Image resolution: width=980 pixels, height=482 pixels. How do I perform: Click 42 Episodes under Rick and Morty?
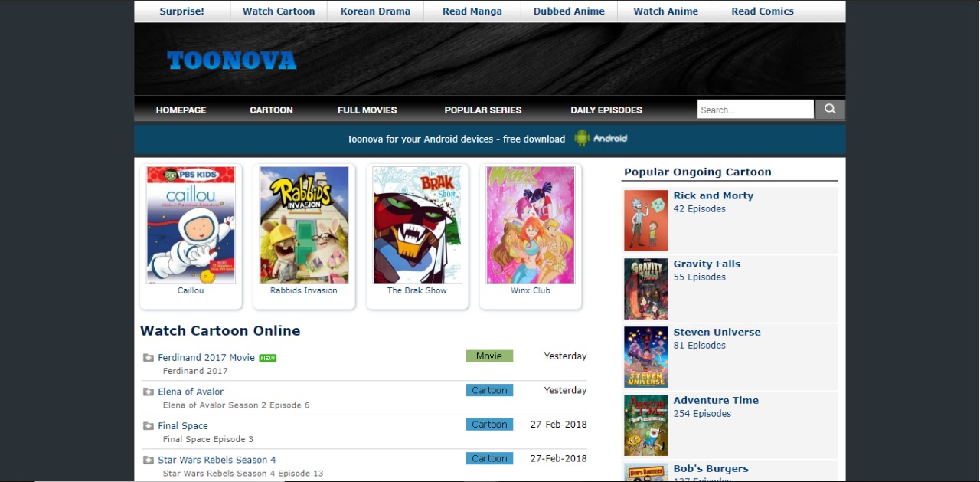[x=700, y=209]
